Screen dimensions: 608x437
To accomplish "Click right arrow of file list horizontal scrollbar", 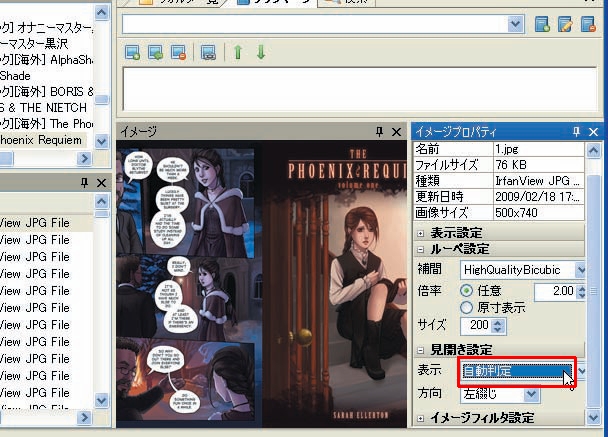I will click(x=84, y=417).
